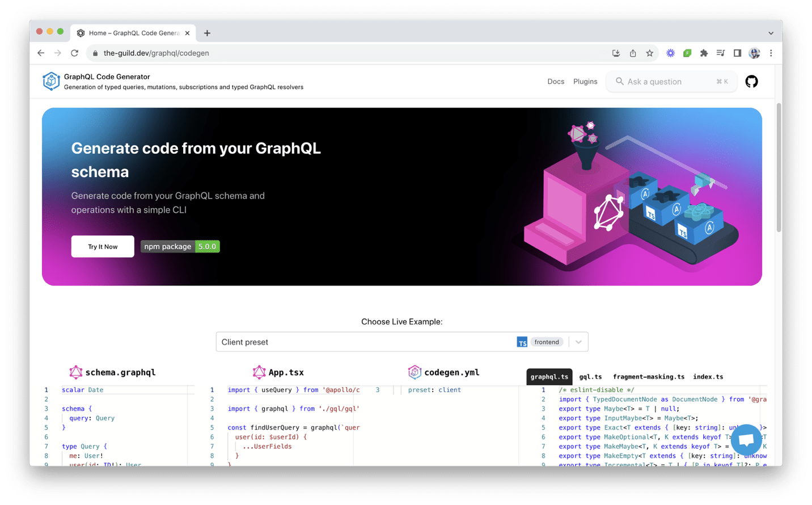Switch to the graphql.ts tab
Screen dimensions: 812x505
pyautogui.click(x=549, y=377)
